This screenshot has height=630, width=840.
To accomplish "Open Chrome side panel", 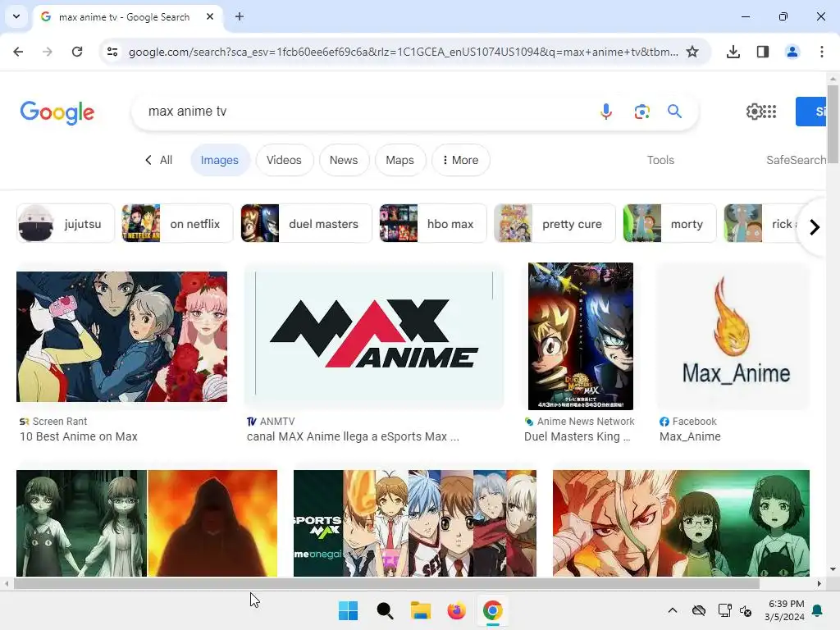I will pyautogui.click(x=763, y=52).
